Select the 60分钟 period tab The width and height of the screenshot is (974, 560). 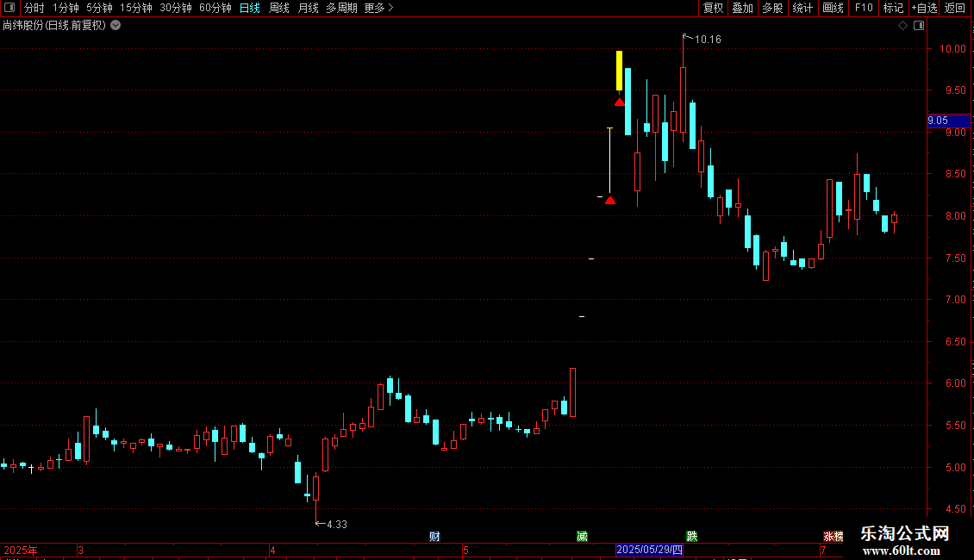pos(215,8)
